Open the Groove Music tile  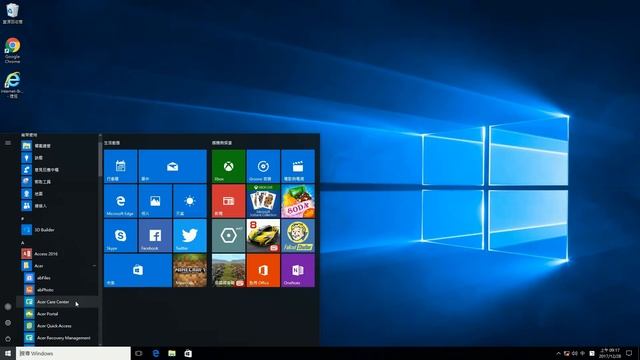pyautogui.click(x=263, y=166)
